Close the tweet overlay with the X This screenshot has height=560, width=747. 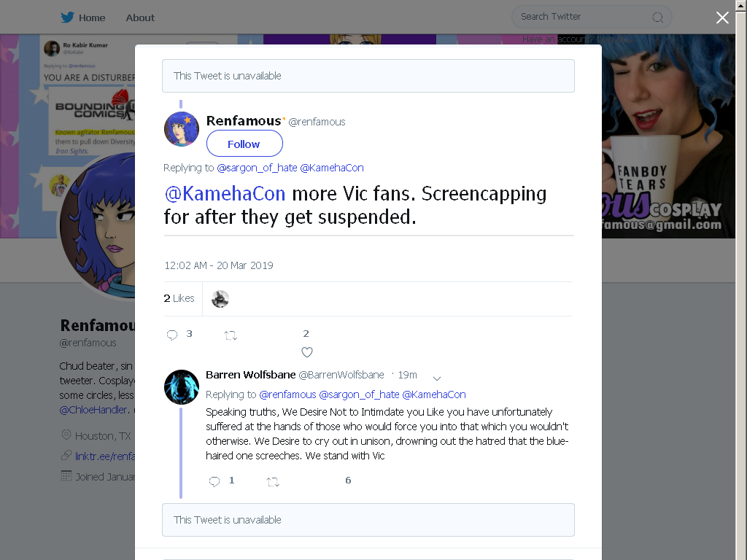pos(722,17)
